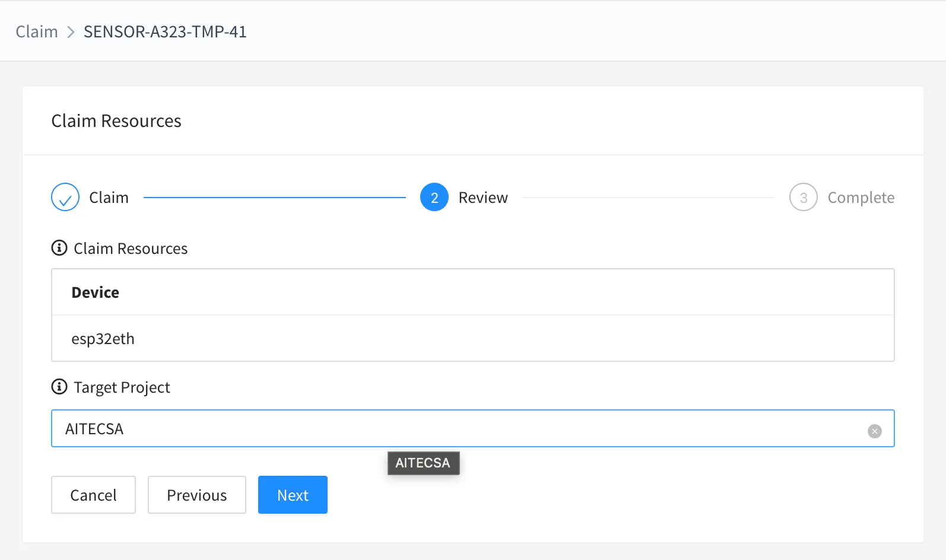
Task: Select the esp32eth device row
Action: click(x=473, y=338)
